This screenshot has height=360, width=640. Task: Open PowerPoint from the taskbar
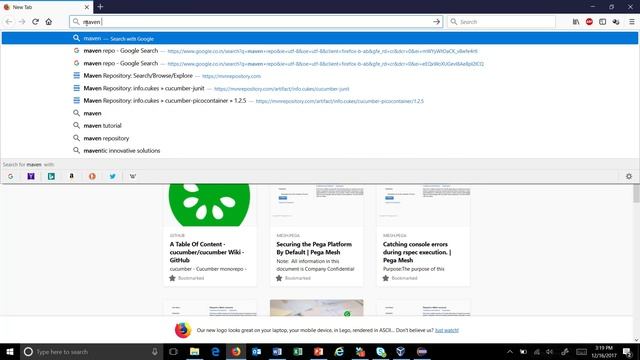click(318, 351)
